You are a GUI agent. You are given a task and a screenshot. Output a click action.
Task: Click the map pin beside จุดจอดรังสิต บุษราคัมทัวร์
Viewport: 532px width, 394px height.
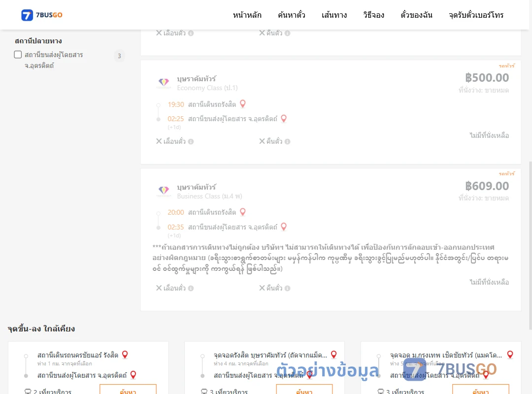click(334, 355)
